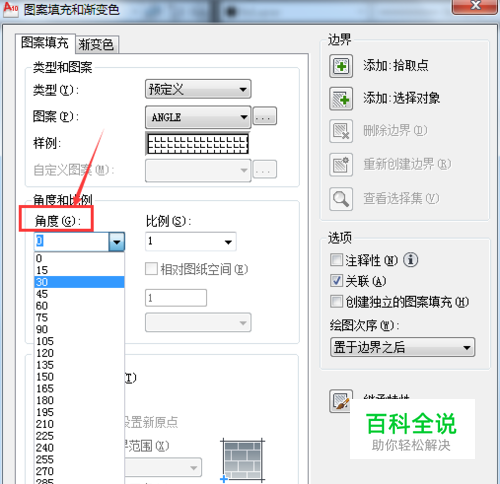The image size is (500, 484).
Task: Select 90 in the angle dropdown list
Action: (79, 329)
